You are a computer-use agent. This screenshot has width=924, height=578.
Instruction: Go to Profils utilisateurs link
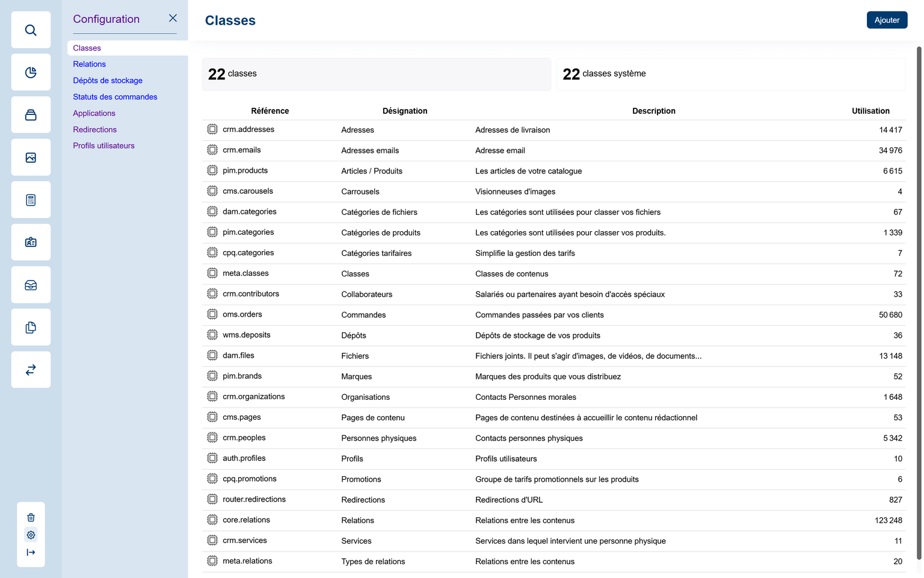[103, 146]
